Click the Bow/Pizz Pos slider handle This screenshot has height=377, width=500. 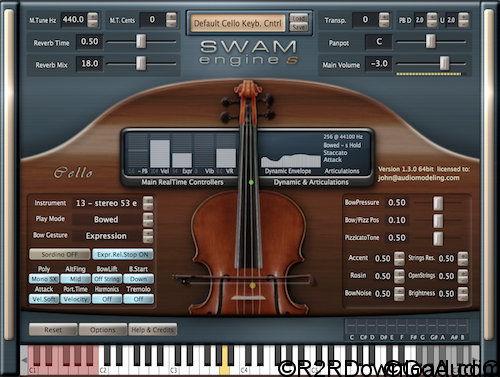(438, 220)
